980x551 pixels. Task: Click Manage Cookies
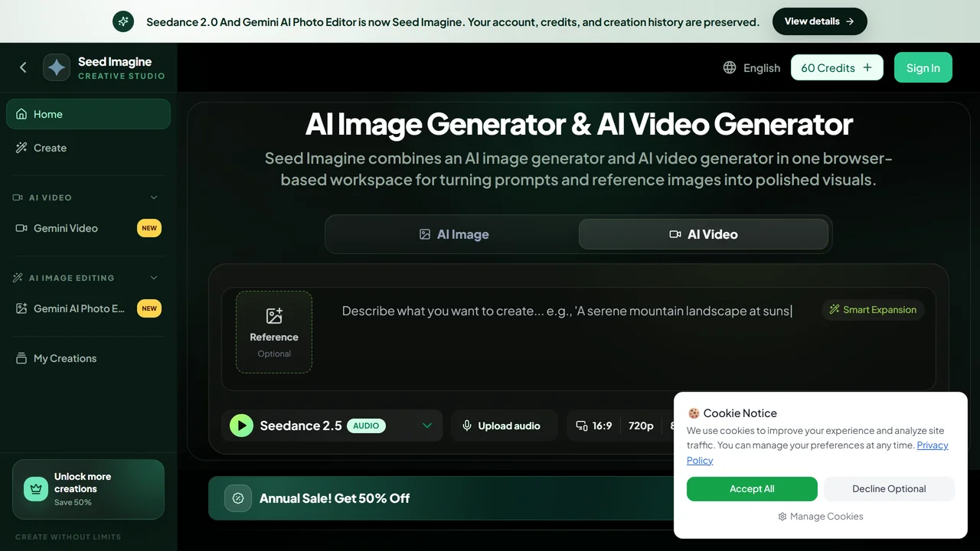[x=820, y=517]
